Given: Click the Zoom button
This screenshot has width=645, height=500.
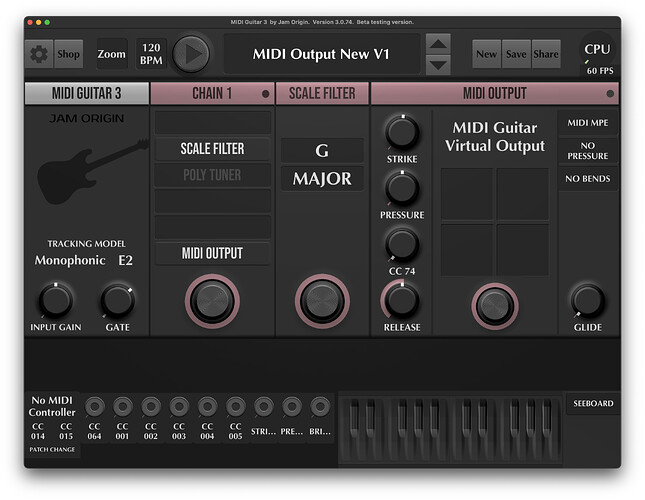Looking at the screenshot, I should tap(111, 54).
